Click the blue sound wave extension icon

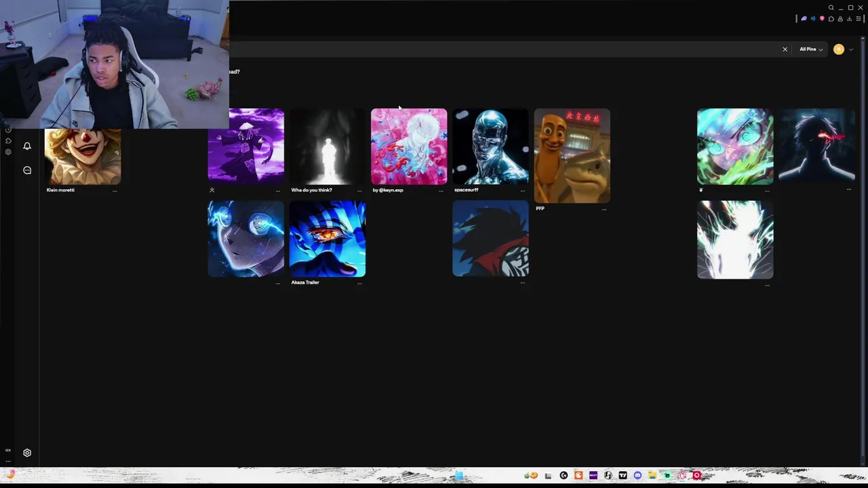pyautogui.click(x=813, y=18)
